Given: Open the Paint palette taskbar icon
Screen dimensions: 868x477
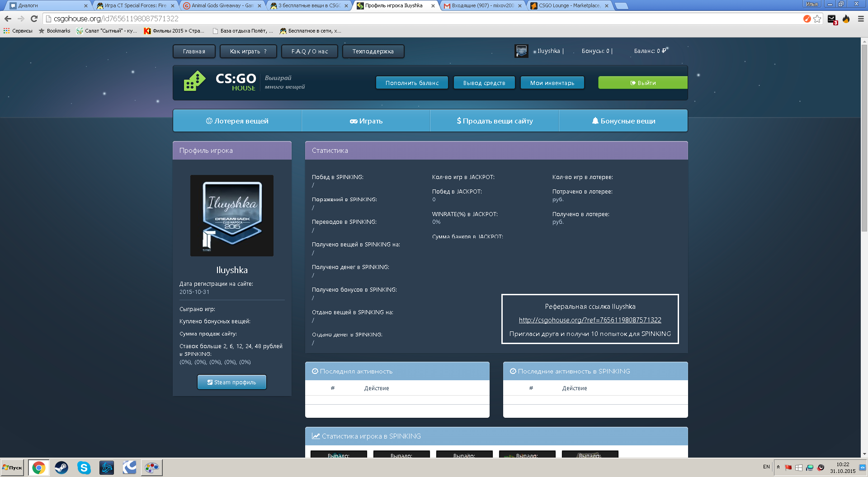Looking at the screenshot, I should tap(152, 468).
